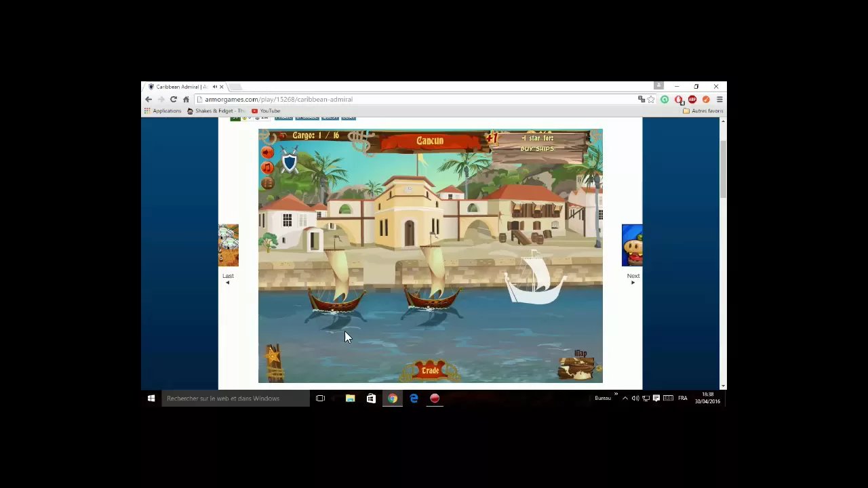868x488 pixels.
Task: Open Microsoft Edge from the taskbar
Action: click(x=414, y=399)
